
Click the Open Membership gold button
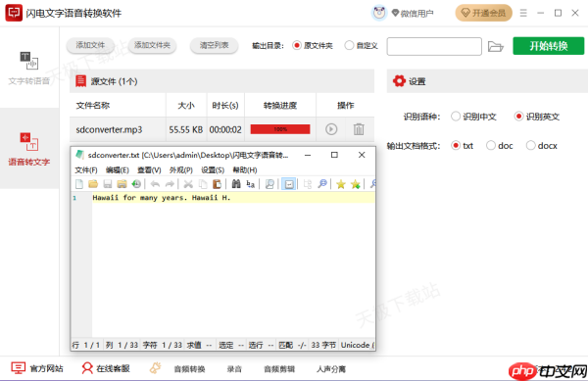click(x=484, y=13)
